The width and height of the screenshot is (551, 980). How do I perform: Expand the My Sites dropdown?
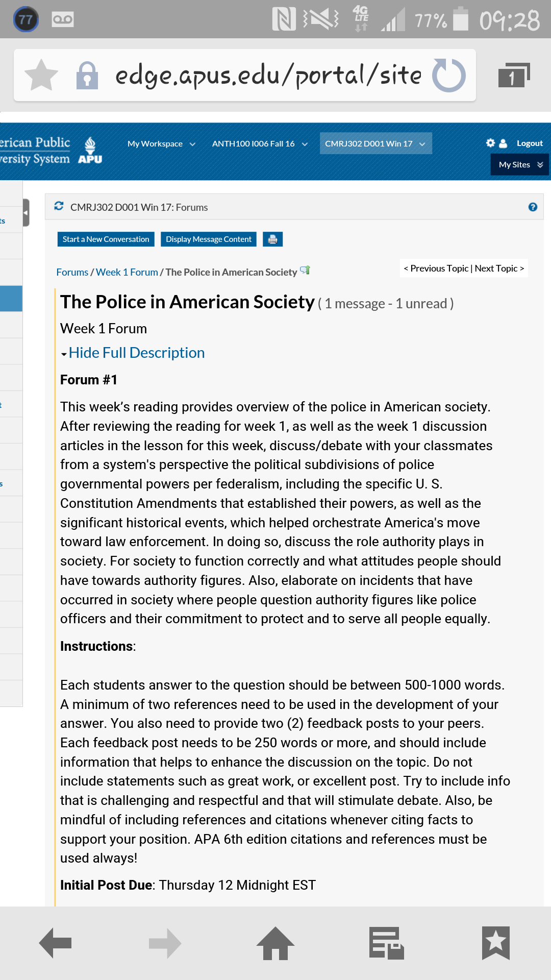coord(520,164)
